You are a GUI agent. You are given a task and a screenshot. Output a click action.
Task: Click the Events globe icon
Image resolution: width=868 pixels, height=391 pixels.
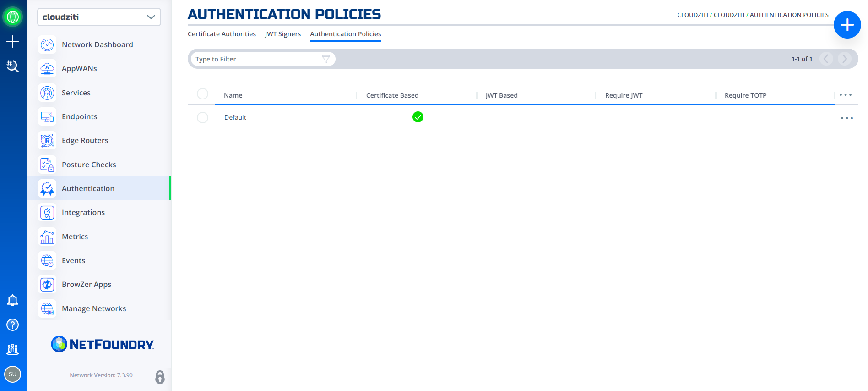point(47,260)
